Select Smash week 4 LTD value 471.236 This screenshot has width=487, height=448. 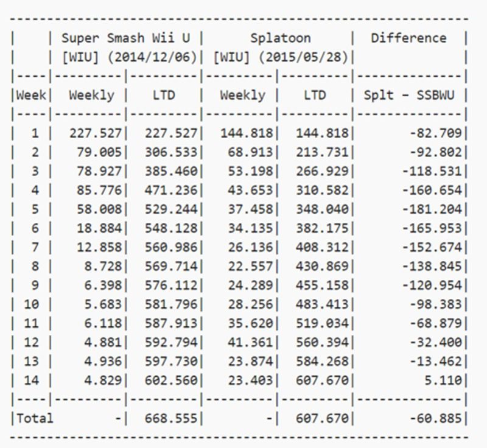(x=170, y=190)
